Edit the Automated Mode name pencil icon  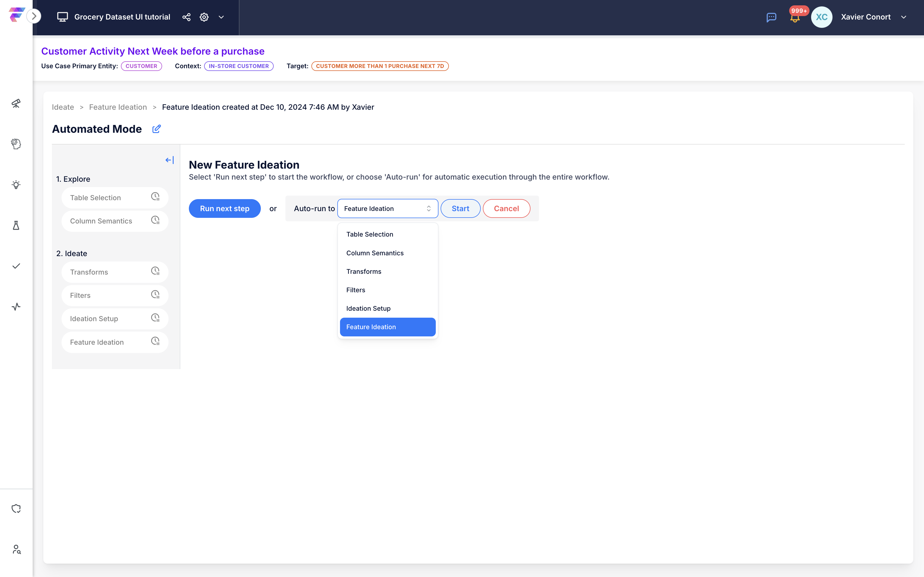tap(156, 129)
